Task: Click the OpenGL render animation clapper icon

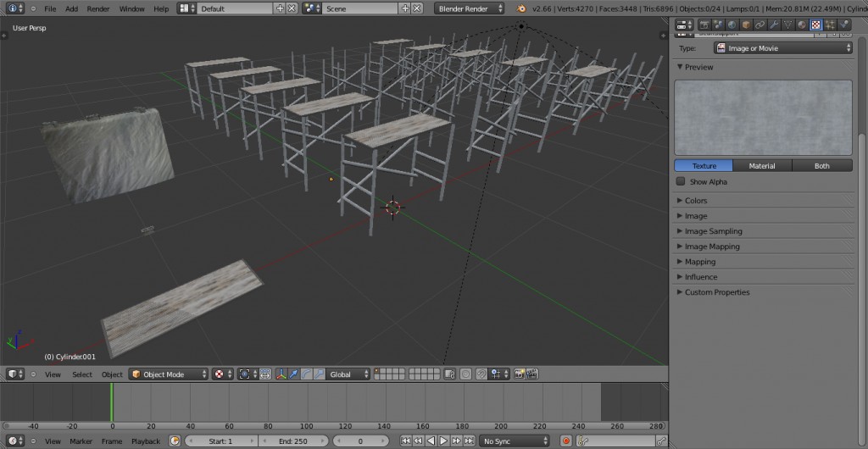Action: click(532, 374)
